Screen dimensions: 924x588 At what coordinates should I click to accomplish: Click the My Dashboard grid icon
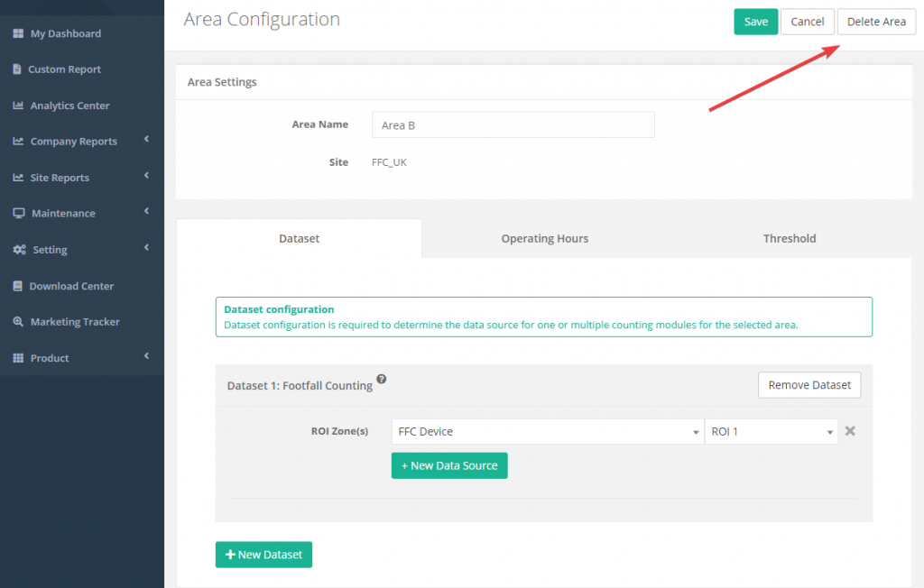pyautogui.click(x=18, y=33)
